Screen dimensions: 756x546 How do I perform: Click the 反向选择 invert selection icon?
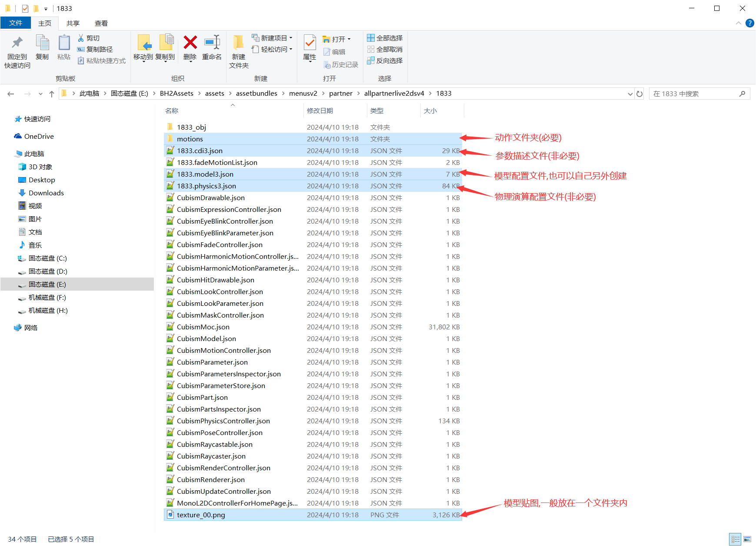(371, 60)
